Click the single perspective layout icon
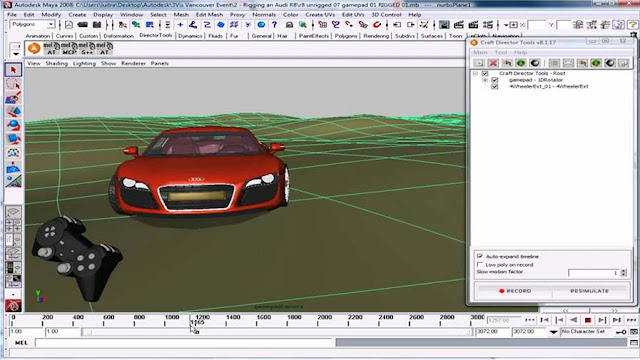The height and width of the screenshot is (360, 640). (x=13, y=212)
